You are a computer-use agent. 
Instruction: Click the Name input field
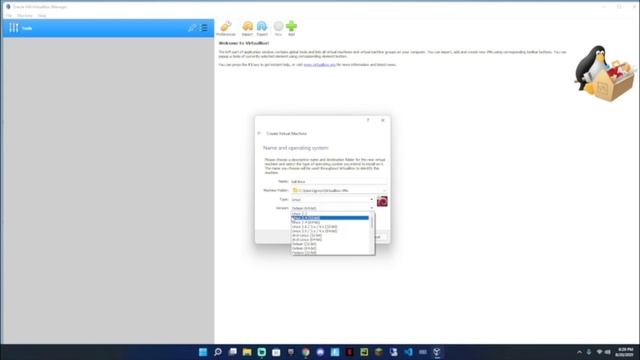point(338,181)
